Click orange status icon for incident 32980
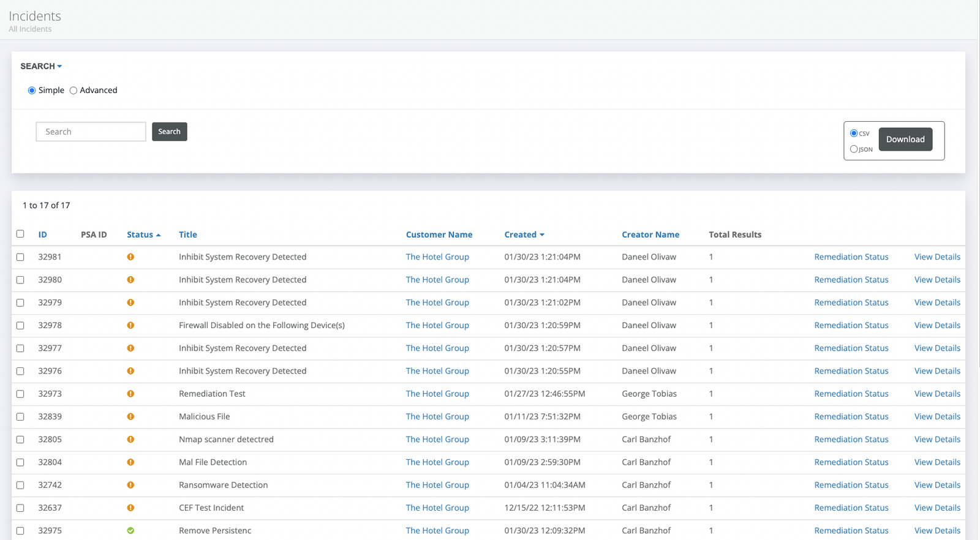This screenshot has height=540, width=980. click(x=130, y=280)
